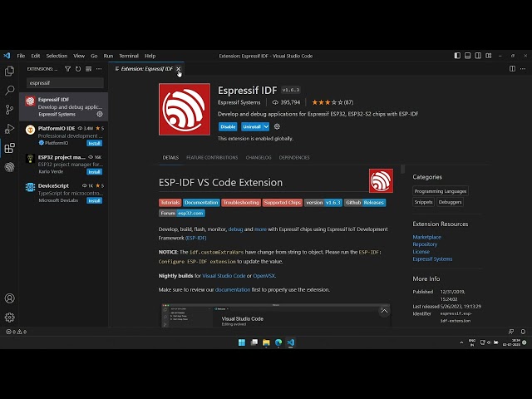Open the Marketplace resource link
The height and width of the screenshot is (399, 532).
pos(426,237)
